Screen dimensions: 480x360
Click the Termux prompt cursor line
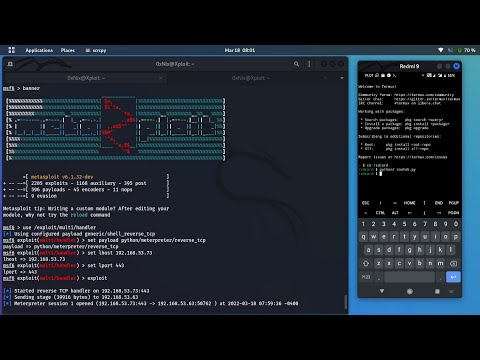[370, 174]
